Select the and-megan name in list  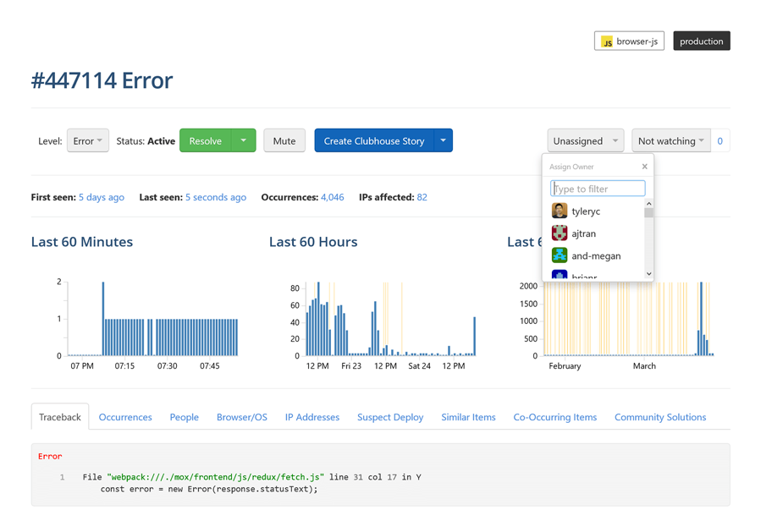[596, 256]
